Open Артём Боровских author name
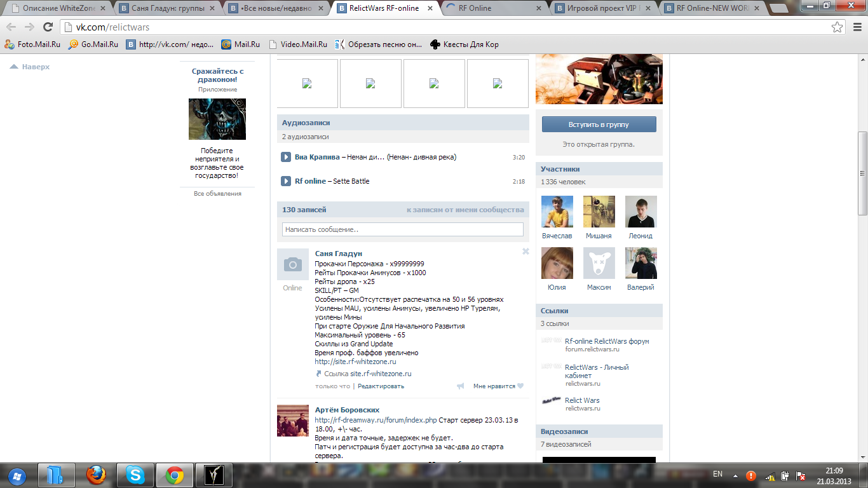This screenshot has height=488, width=868. point(347,410)
